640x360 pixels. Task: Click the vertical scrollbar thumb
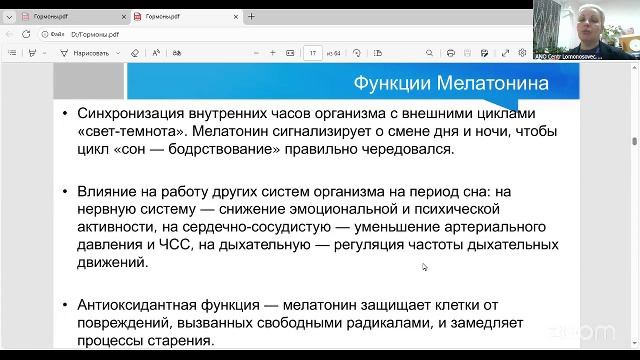click(634, 141)
